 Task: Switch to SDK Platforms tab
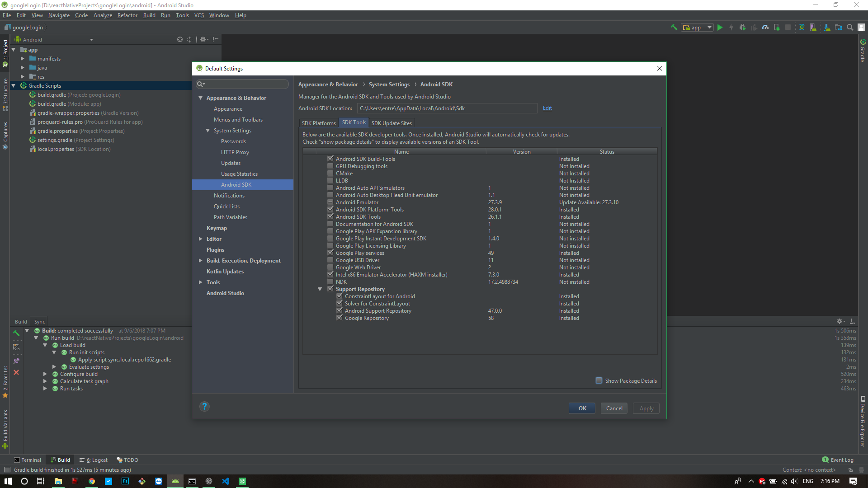(x=319, y=123)
